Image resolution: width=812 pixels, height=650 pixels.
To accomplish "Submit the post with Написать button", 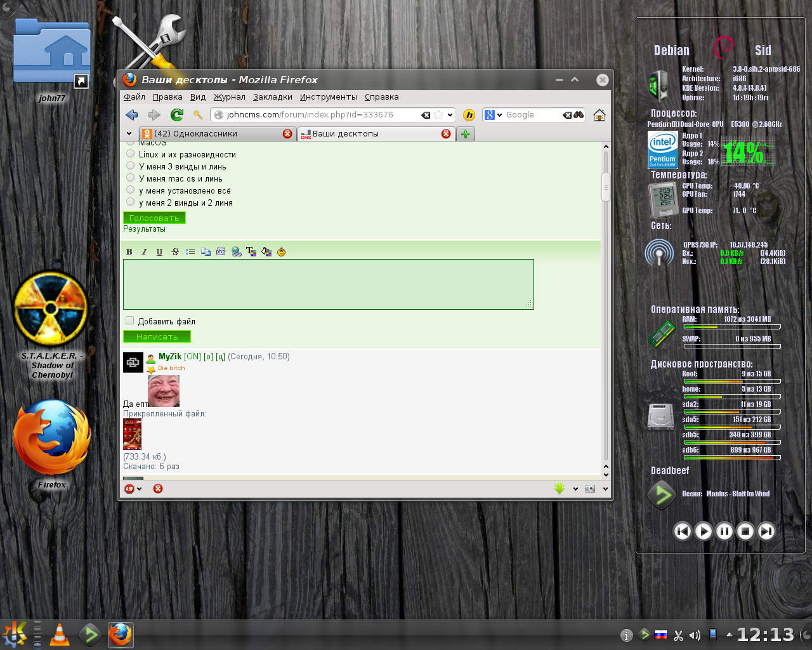I will (157, 336).
